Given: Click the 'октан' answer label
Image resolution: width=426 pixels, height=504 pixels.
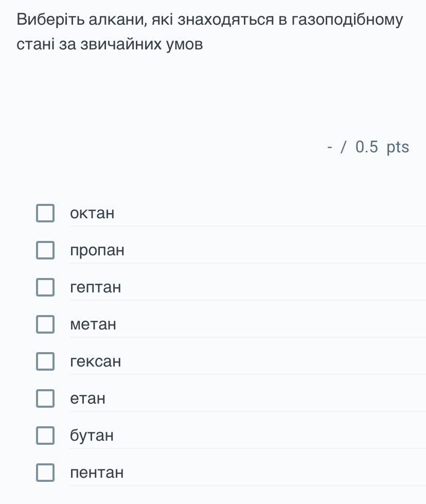Looking at the screenshot, I should click(92, 213).
